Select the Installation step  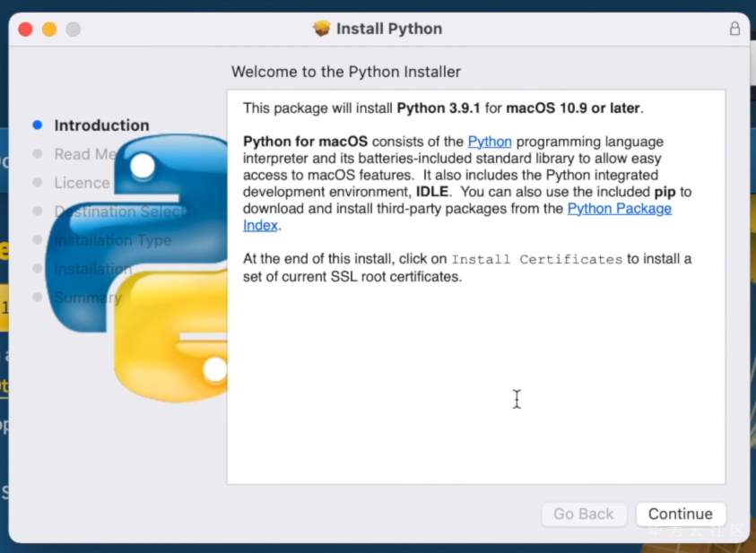coord(93,269)
